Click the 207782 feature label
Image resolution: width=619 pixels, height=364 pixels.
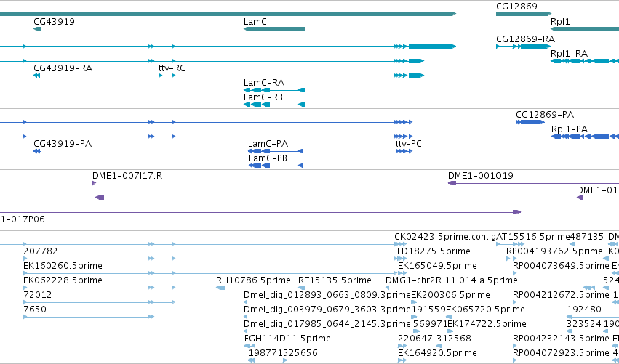point(40,251)
